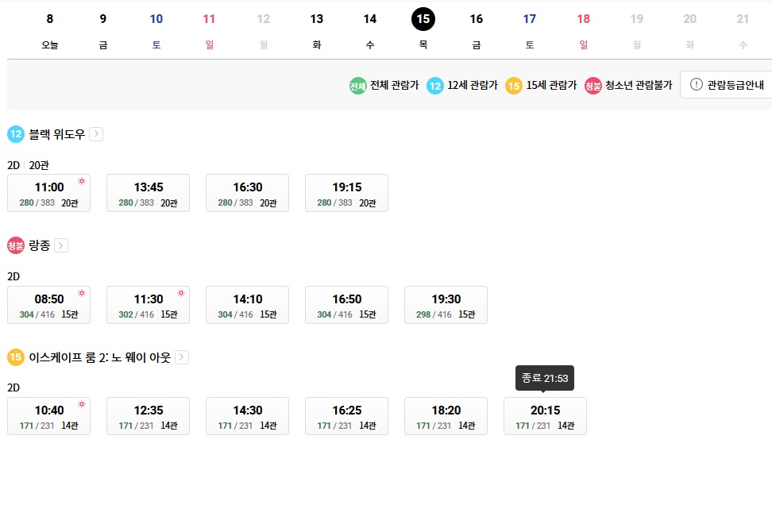The height and width of the screenshot is (532, 772).
Task: Expand 블랙 위도우 movie details chevron
Action: (x=96, y=134)
